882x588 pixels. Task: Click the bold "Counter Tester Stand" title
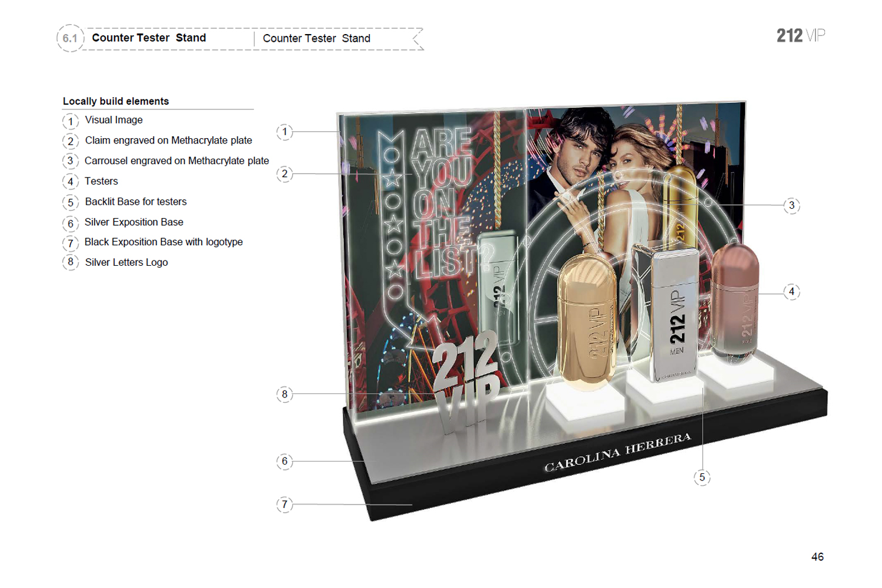click(x=149, y=38)
